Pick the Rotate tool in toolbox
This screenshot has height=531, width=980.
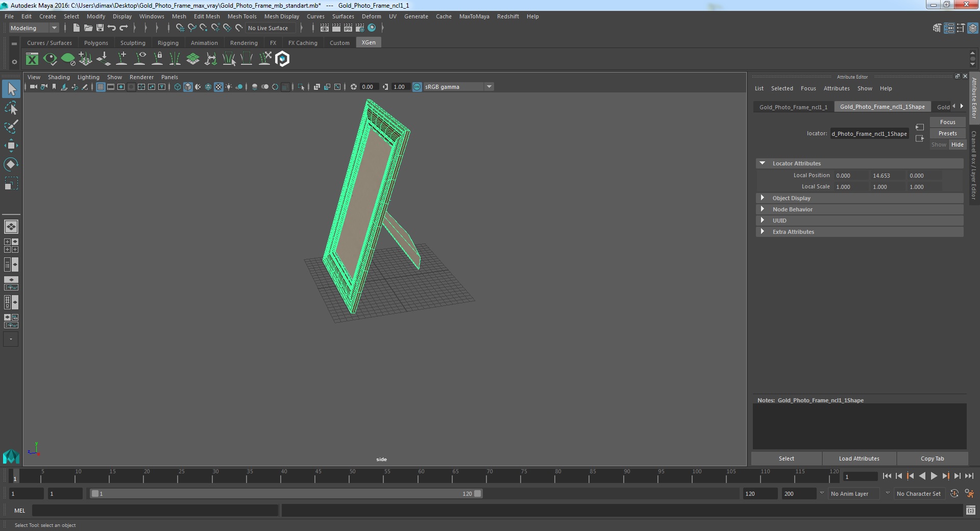[11, 164]
